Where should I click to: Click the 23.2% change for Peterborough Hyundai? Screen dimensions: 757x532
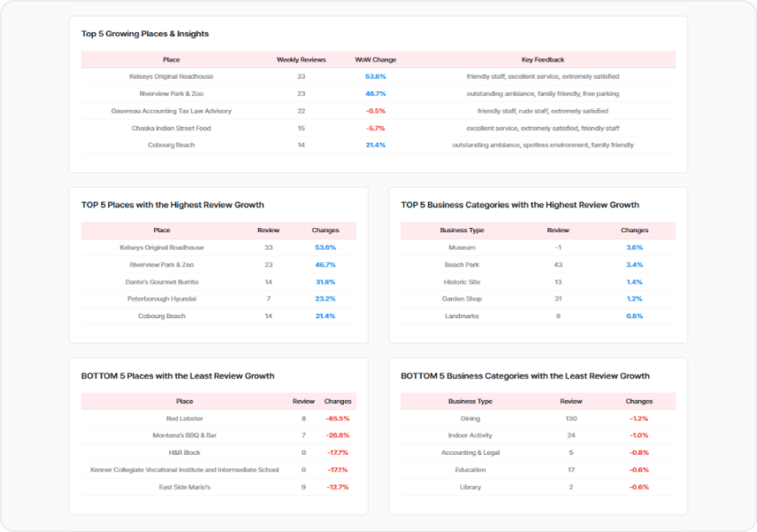(325, 299)
